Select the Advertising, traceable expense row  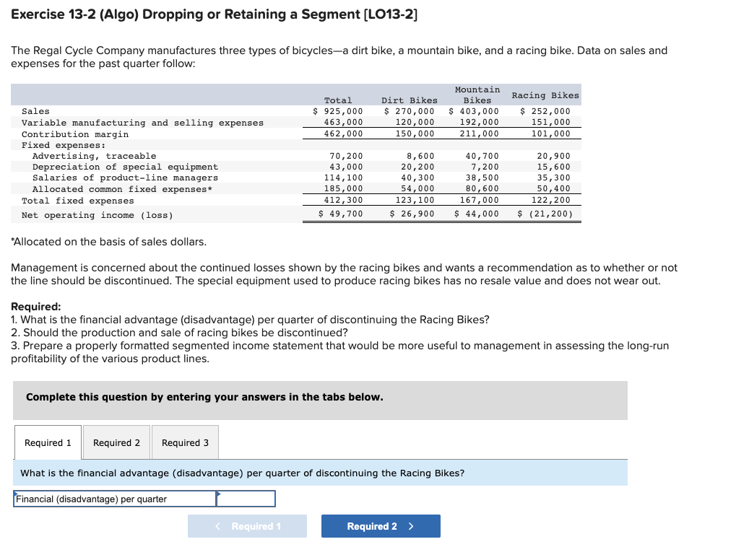click(144, 156)
